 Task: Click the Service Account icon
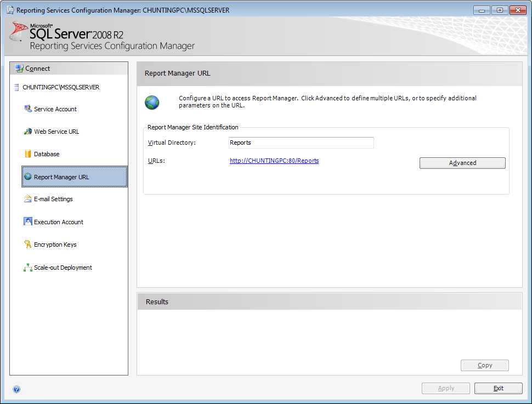[x=28, y=109]
